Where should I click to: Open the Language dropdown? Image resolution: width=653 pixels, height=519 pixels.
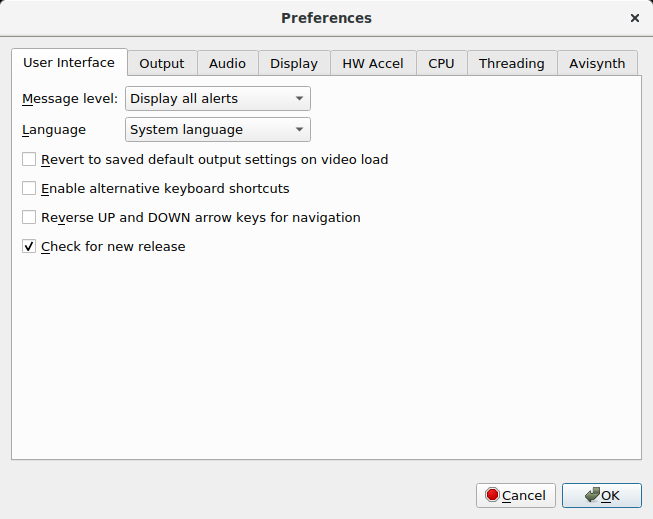coord(218,130)
